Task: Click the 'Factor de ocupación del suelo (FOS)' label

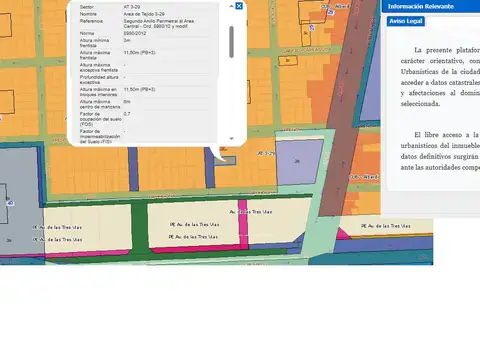Action: (101, 119)
